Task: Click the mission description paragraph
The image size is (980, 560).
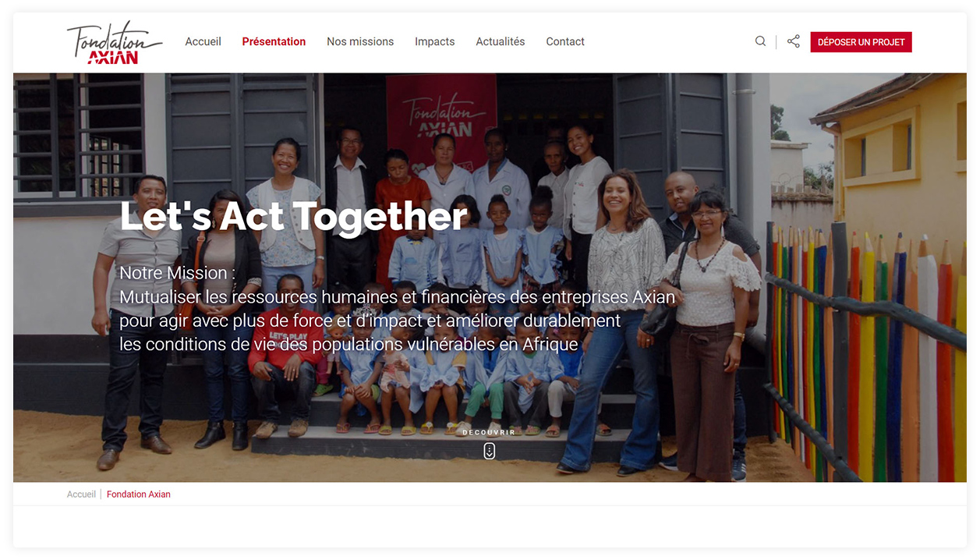Action: pyautogui.click(x=398, y=321)
